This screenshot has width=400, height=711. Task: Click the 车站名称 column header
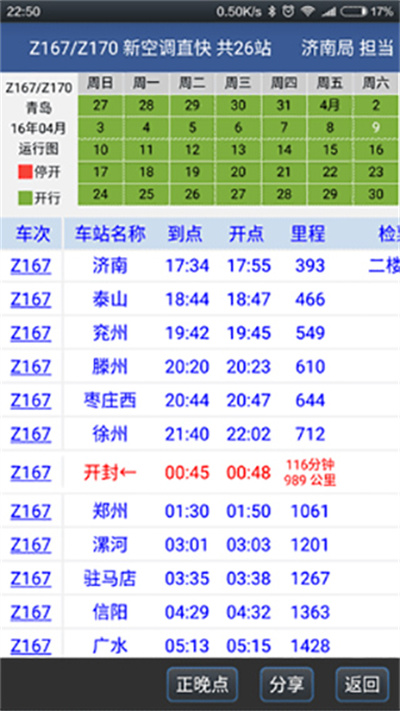point(110,234)
